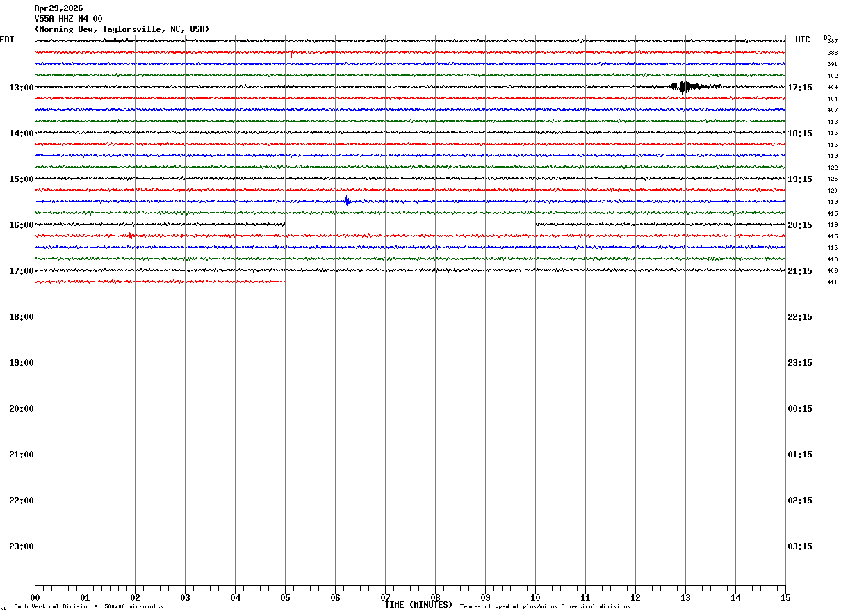
Task: Click the DC offset value 407
Action: (833, 111)
